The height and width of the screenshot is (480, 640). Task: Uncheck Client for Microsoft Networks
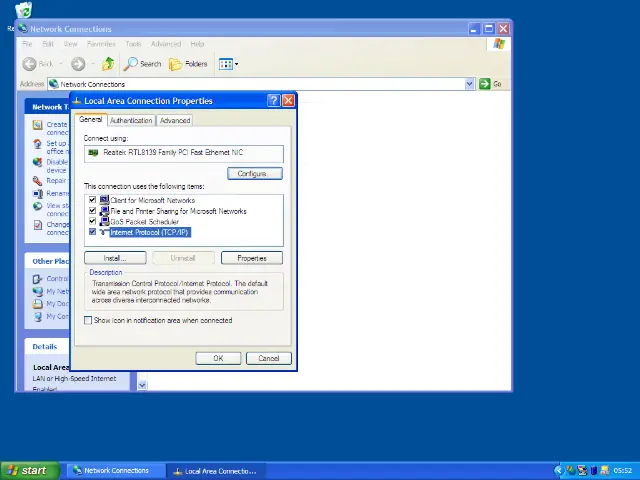click(92, 200)
